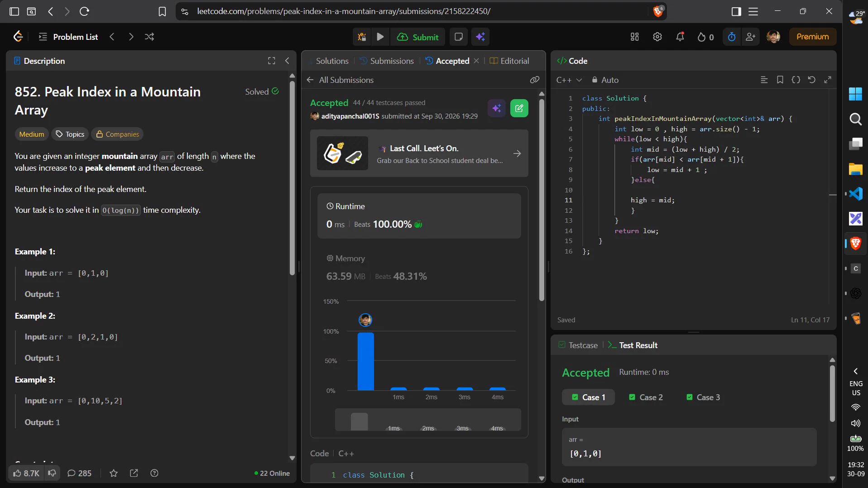Switch to the Submissions tab
Image resolution: width=868 pixels, height=488 pixels.
pyautogui.click(x=387, y=61)
